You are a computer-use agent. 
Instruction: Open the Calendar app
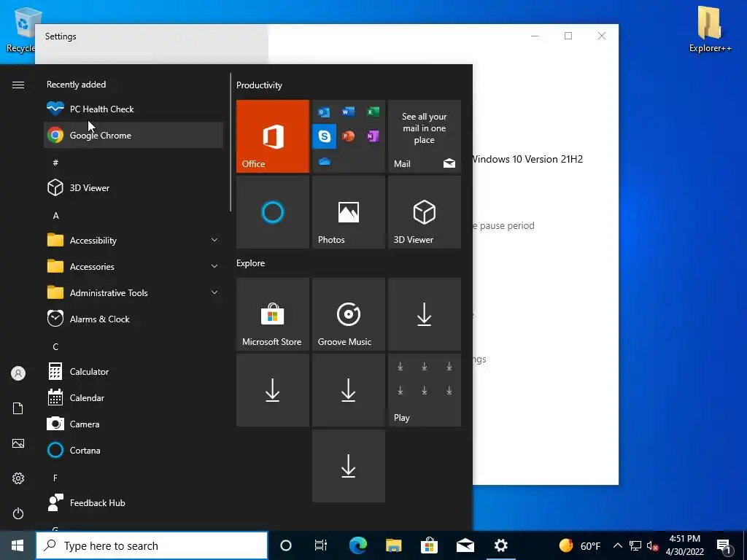[x=133, y=397]
